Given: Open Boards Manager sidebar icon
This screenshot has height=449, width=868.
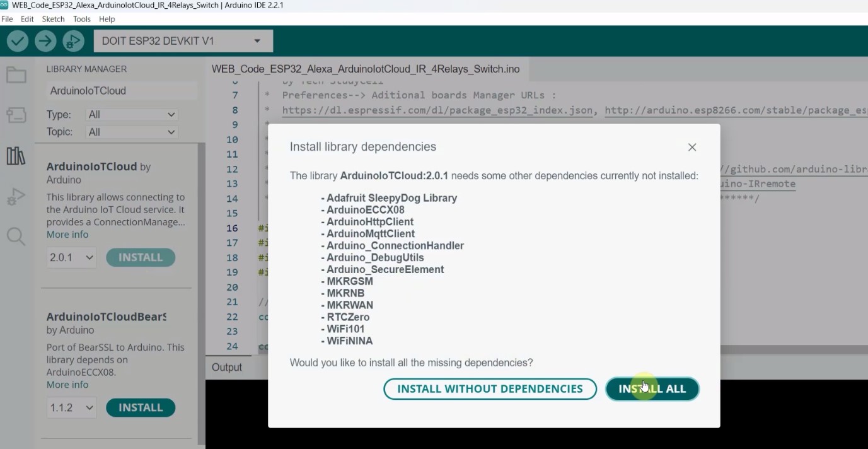Looking at the screenshot, I should point(16,115).
